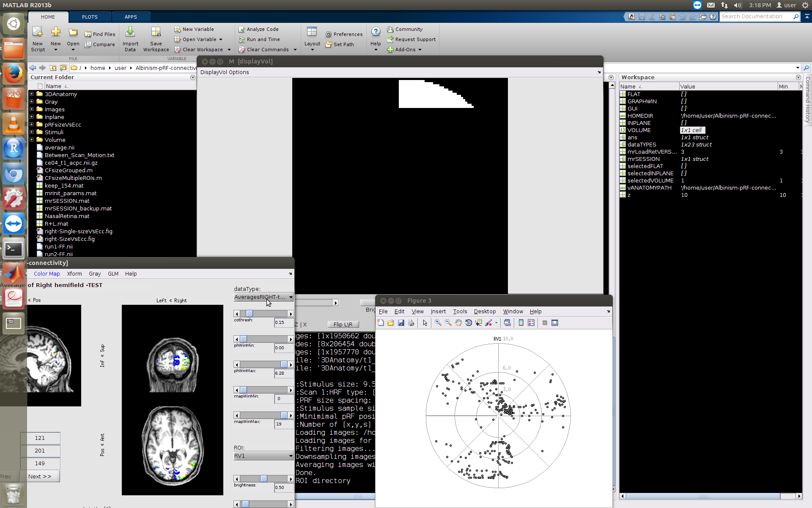
Task: Enable Rotate 3D in the Figure 3 toolbar
Action: coord(469,323)
